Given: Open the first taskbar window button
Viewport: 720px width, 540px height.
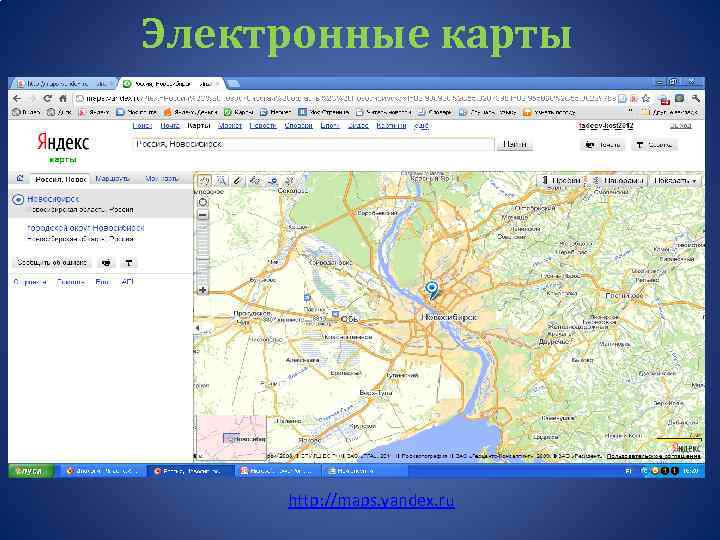Looking at the screenshot, I should [103, 471].
